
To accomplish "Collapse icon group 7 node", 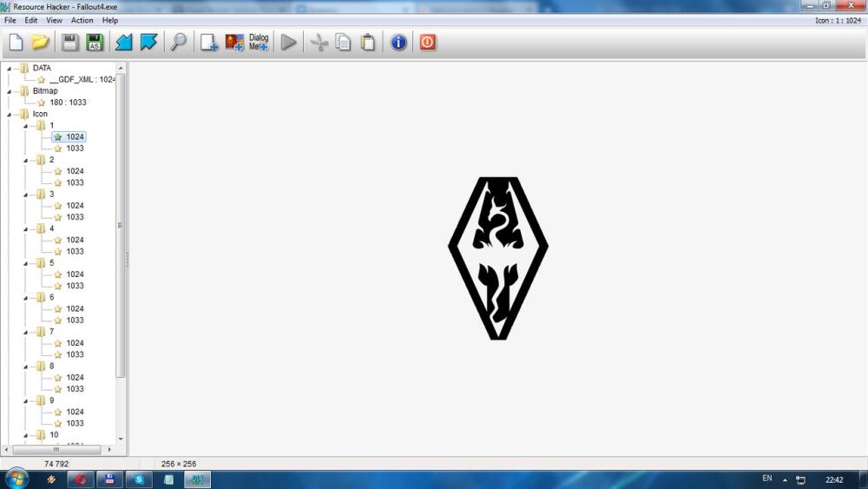I will click(x=25, y=333).
